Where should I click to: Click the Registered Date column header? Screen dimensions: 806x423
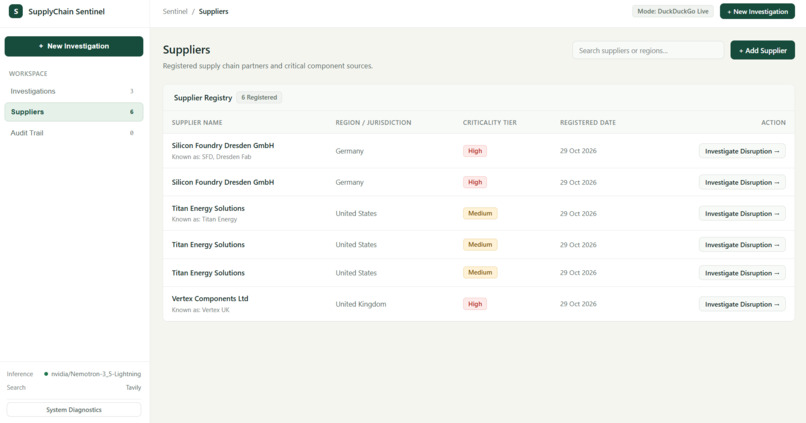click(588, 123)
